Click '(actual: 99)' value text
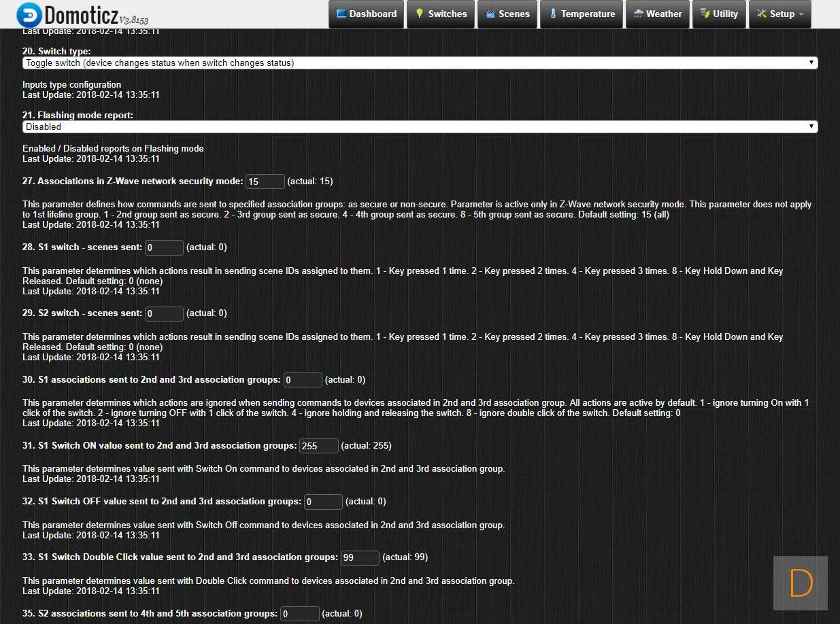 click(x=405, y=557)
